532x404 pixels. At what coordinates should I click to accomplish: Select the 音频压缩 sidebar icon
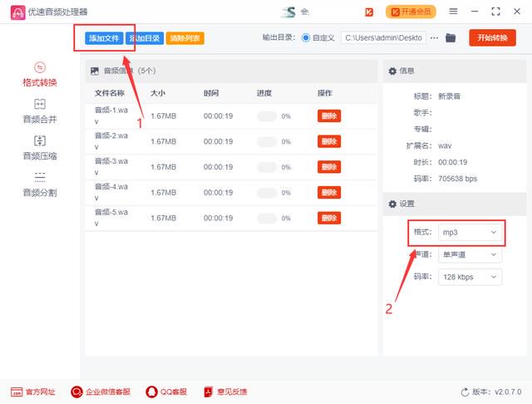pyautogui.click(x=40, y=140)
